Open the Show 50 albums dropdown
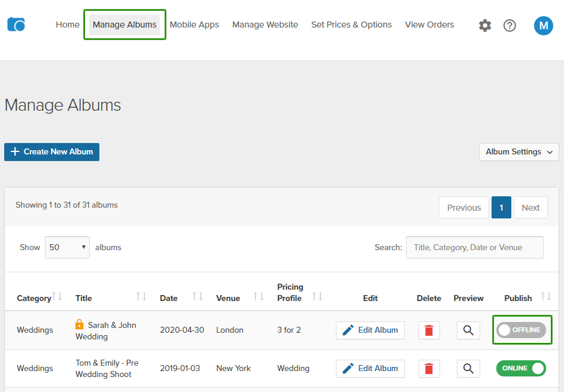 click(x=67, y=247)
